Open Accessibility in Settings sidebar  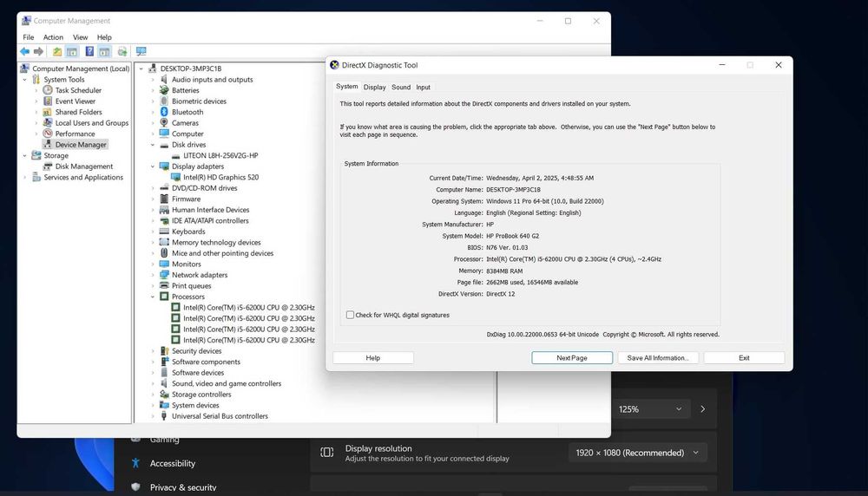[x=172, y=463]
